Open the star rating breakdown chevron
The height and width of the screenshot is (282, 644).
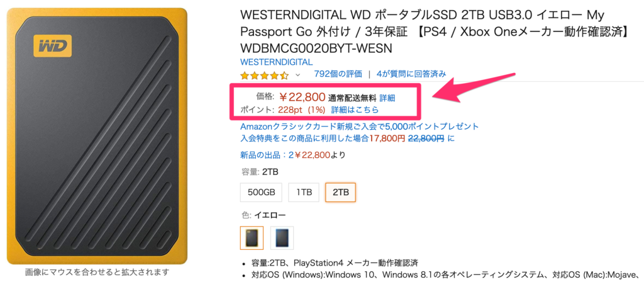pyautogui.click(x=298, y=74)
